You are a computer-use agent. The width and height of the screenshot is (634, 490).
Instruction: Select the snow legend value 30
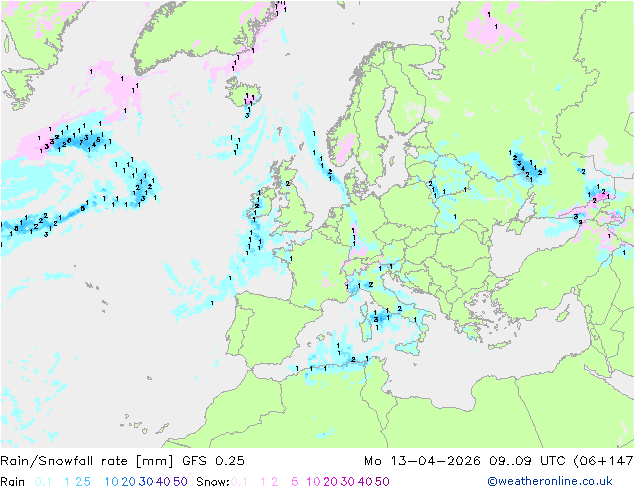click(348, 482)
